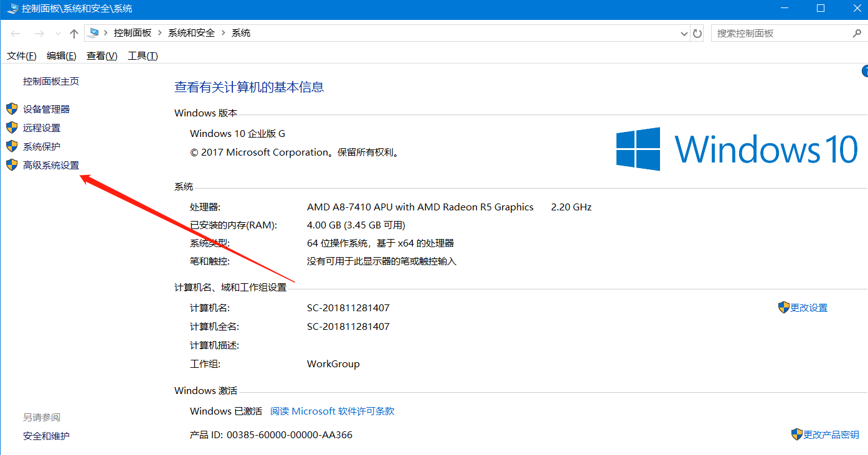Select 系统 breadcrumb in address bar
Viewport: 868px width, 455px height.
tap(241, 33)
